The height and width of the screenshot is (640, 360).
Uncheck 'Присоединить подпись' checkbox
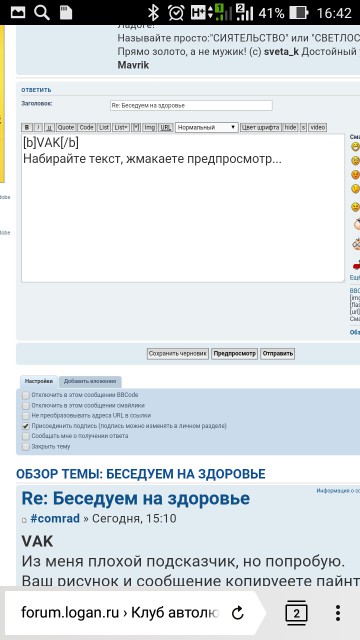[x=26, y=426]
